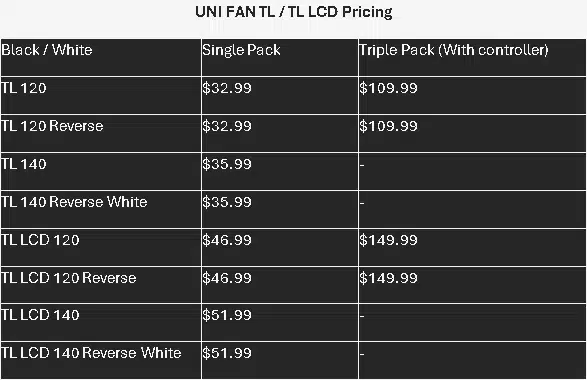Viewport: 587px width, 380px height.
Task: Click the UNI FAN TL / TL LCD Pricing title
Action: click(x=294, y=12)
